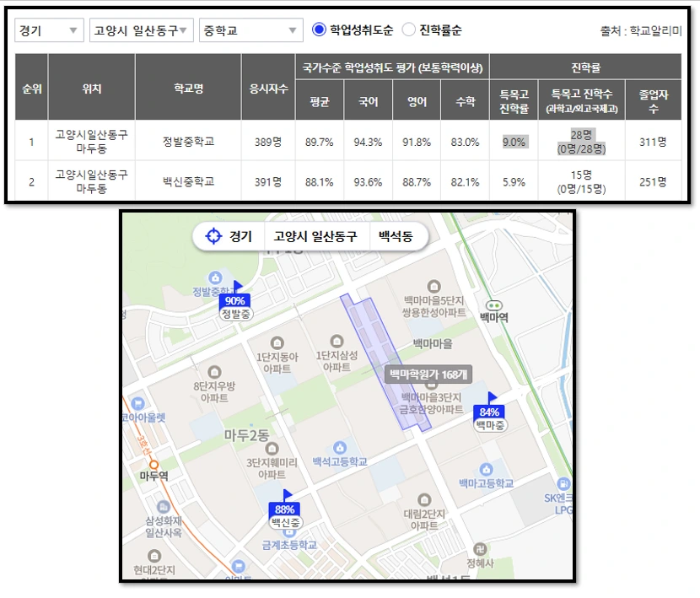This screenshot has width=700, height=598.
Task: Click the 88.1% average cell
Action: tap(320, 182)
